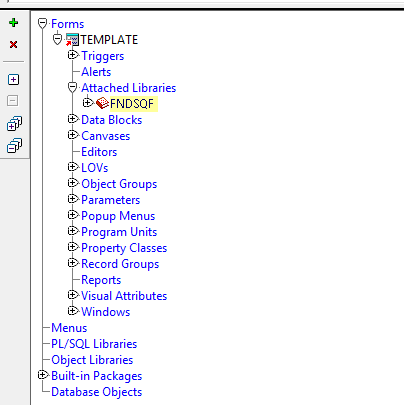
Task: Select the Attached Libraries item
Action: 129,88
